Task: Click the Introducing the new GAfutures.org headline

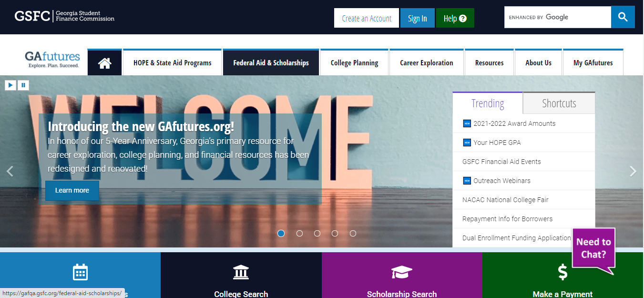Action: 141,126
